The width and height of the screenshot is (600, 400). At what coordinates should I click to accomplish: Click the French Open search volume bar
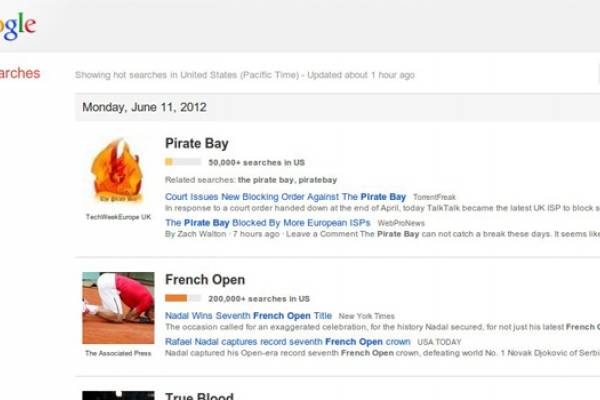pyautogui.click(x=182, y=298)
